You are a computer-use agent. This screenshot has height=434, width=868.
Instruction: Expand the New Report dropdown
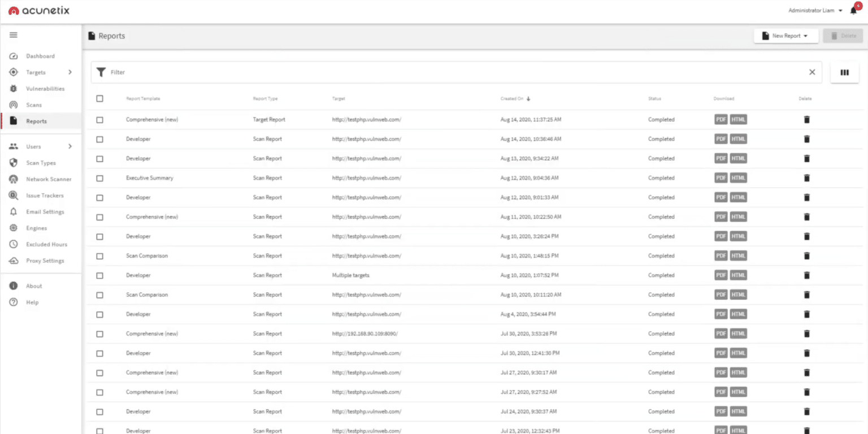click(x=786, y=35)
